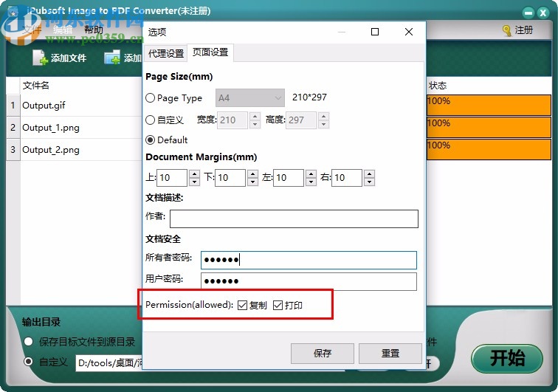Select the Output.gif file row
558x392 pixels.
(x=81, y=106)
